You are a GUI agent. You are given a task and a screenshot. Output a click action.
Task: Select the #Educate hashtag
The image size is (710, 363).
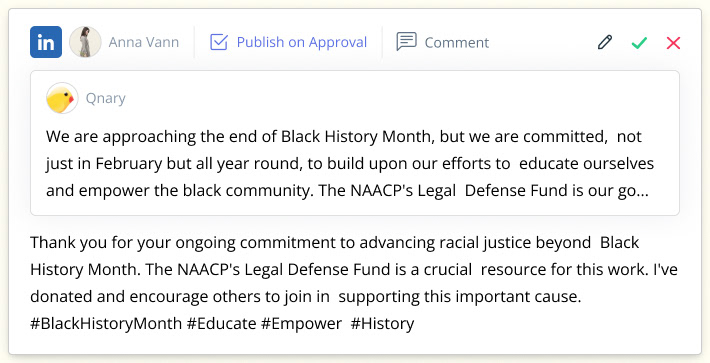[x=221, y=324]
